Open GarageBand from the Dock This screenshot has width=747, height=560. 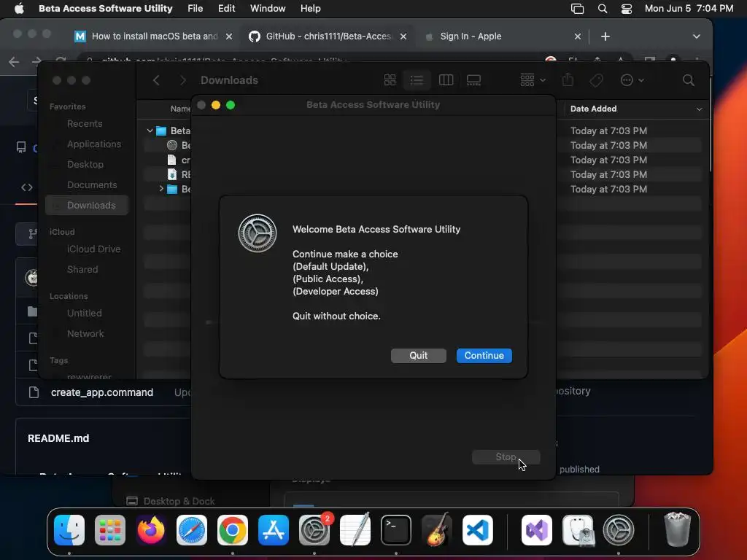coord(437,530)
